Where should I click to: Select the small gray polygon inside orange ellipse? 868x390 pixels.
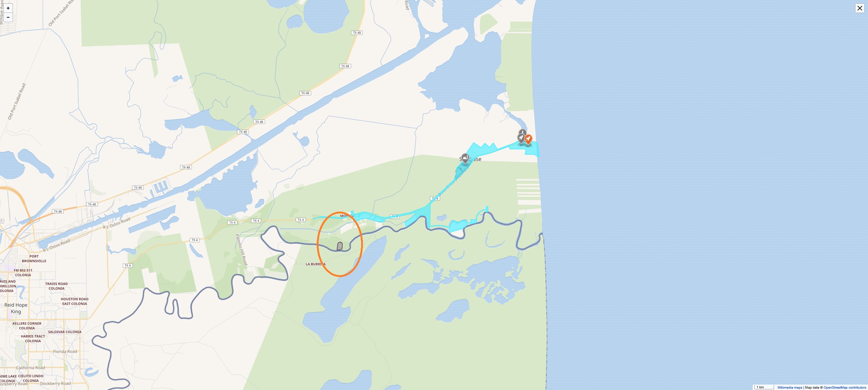click(339, 246)
